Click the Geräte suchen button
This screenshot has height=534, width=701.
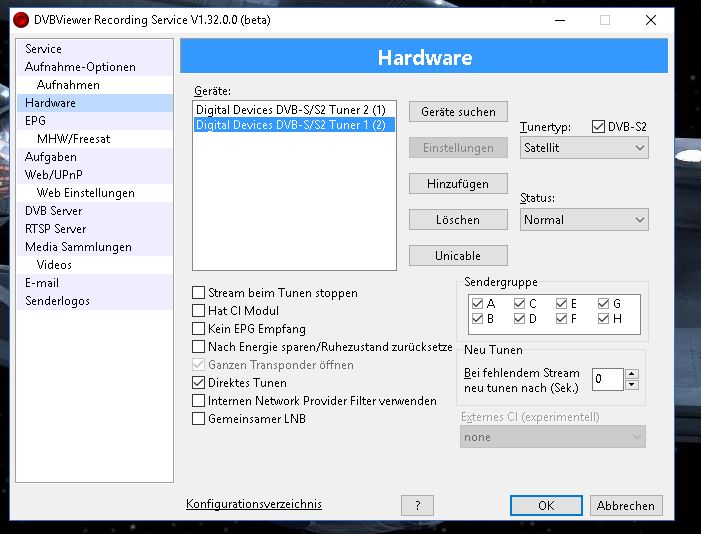pyautogui.click(x=458, y=112)
